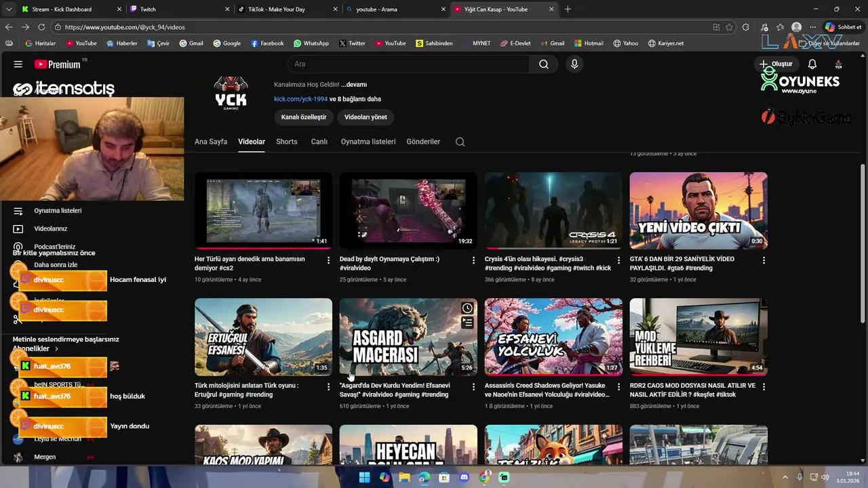
Task: Open the tab actions menu
Action: (9, 9)
